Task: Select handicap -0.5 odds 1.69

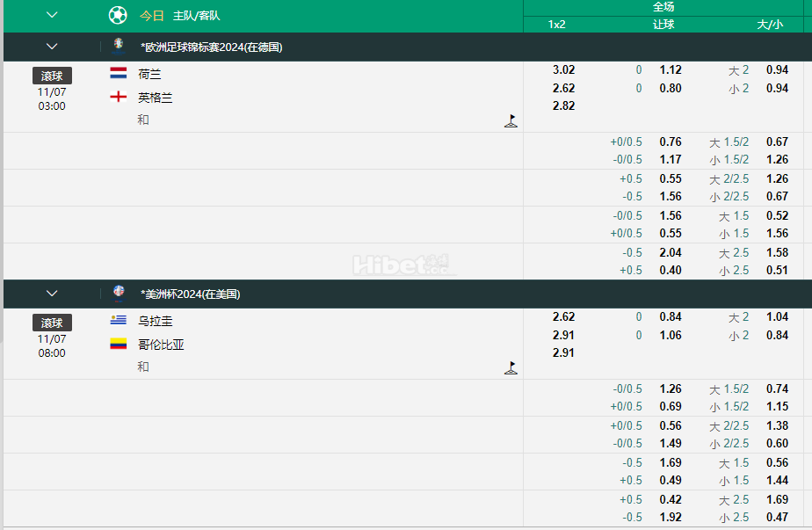Action: tap(671, 462)
